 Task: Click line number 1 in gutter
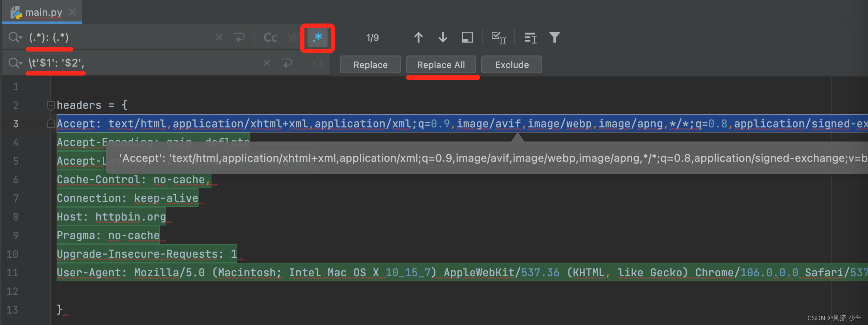pyautogui.click(x=16, y=87)
